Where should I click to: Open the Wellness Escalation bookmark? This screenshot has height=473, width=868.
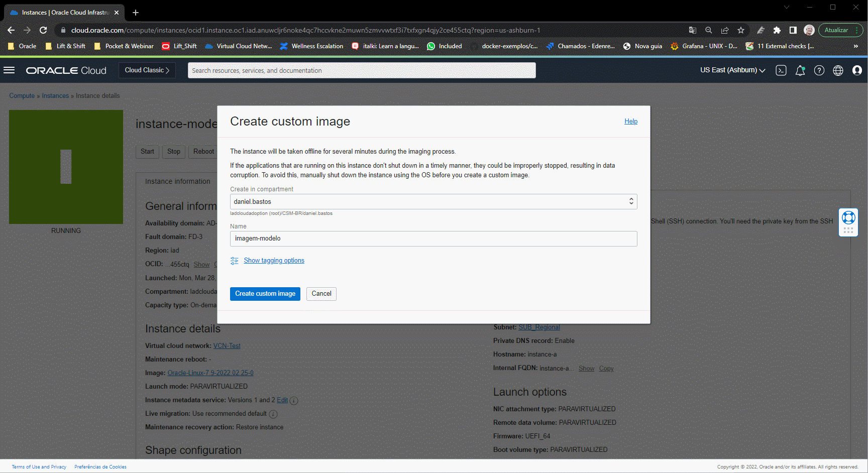(311, 46)
